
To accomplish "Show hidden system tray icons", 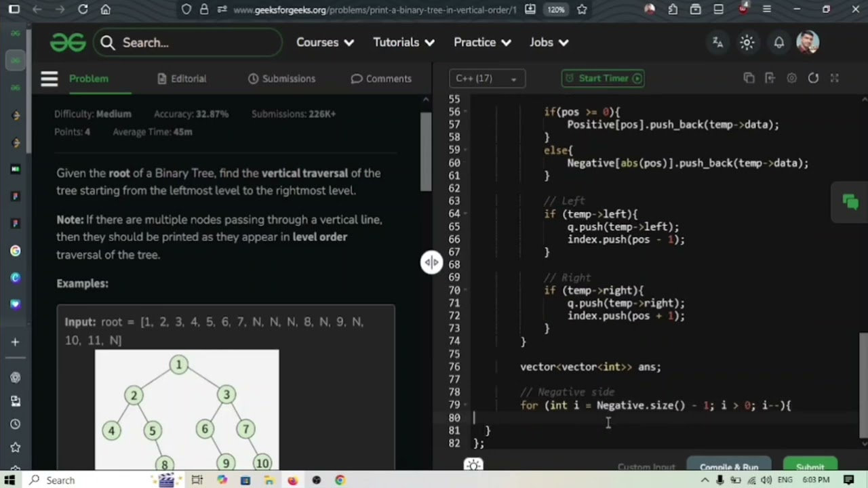I will [705, 480].
